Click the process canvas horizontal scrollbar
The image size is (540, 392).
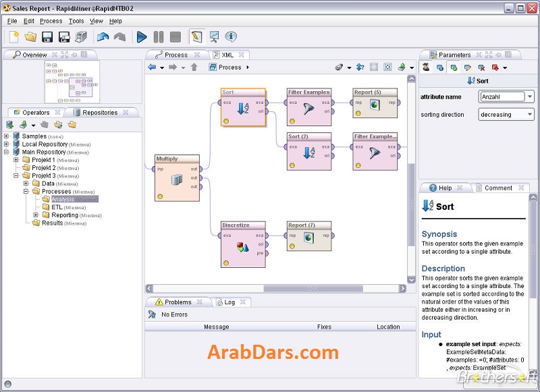coord(313,288)
